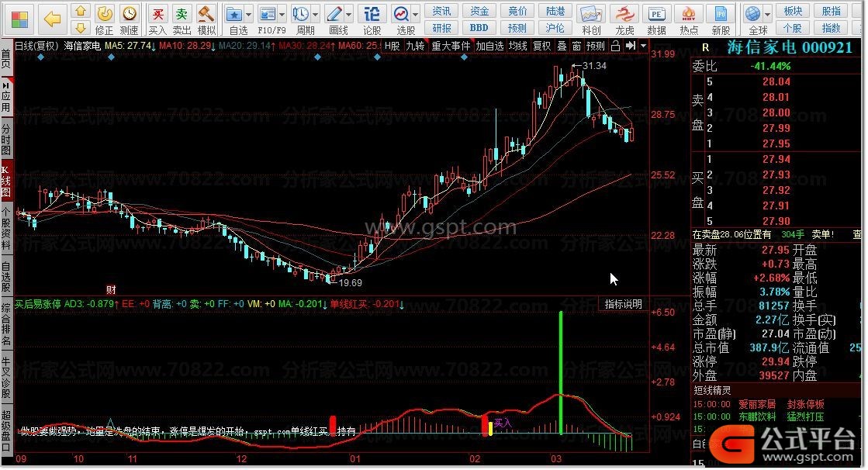Screen dimensions: 868x470
Task: Click the skip-to-end arrow icon above chart
Action: tap(631, 46)
